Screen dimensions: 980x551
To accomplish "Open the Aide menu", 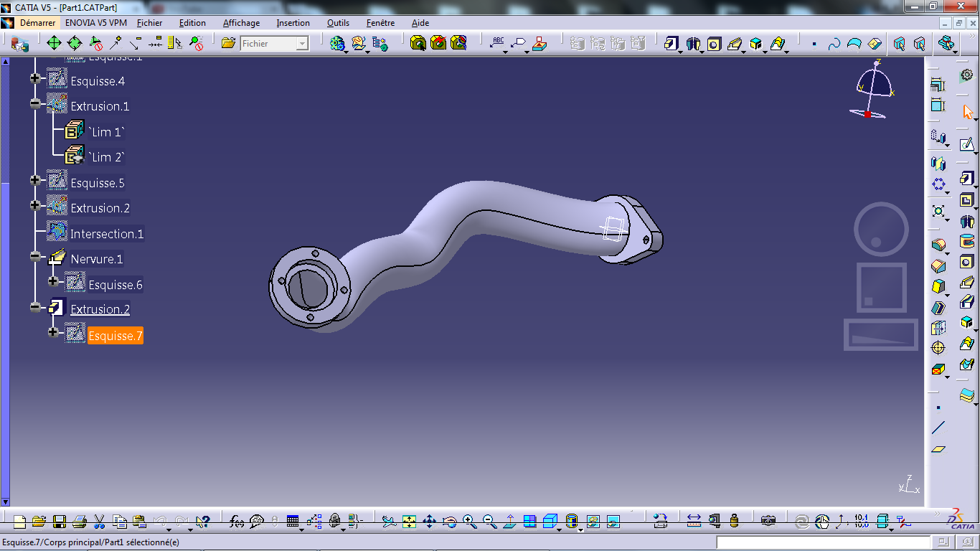I will click(420, 23).
